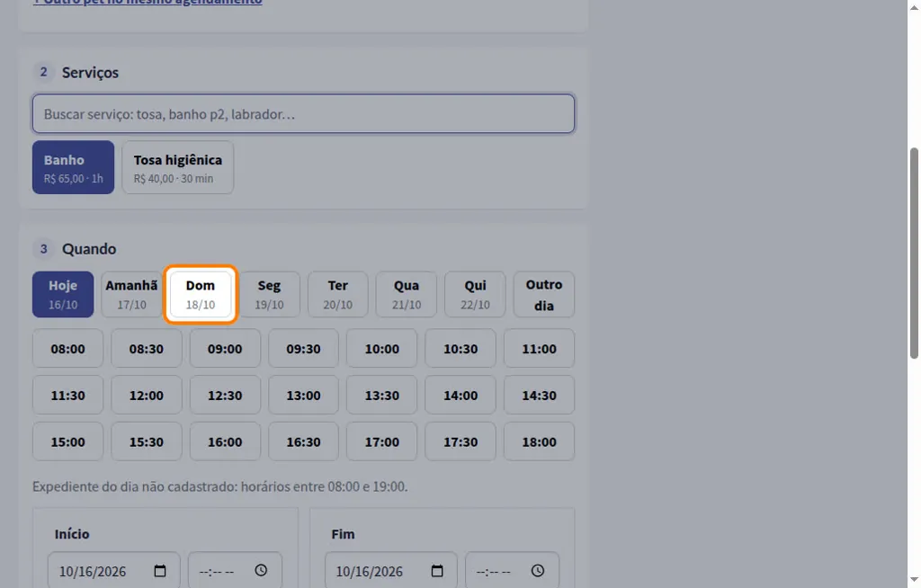
Task: Pick the 18:00 time slot
Action: click(540, 441)
